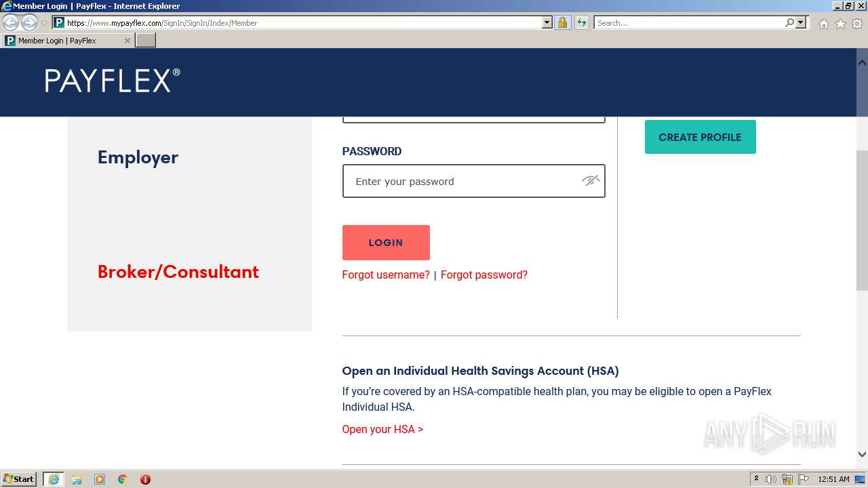The image size is (868, 488).
Task: Follow the Open your HSA link
Action: (x=382, y=429)
